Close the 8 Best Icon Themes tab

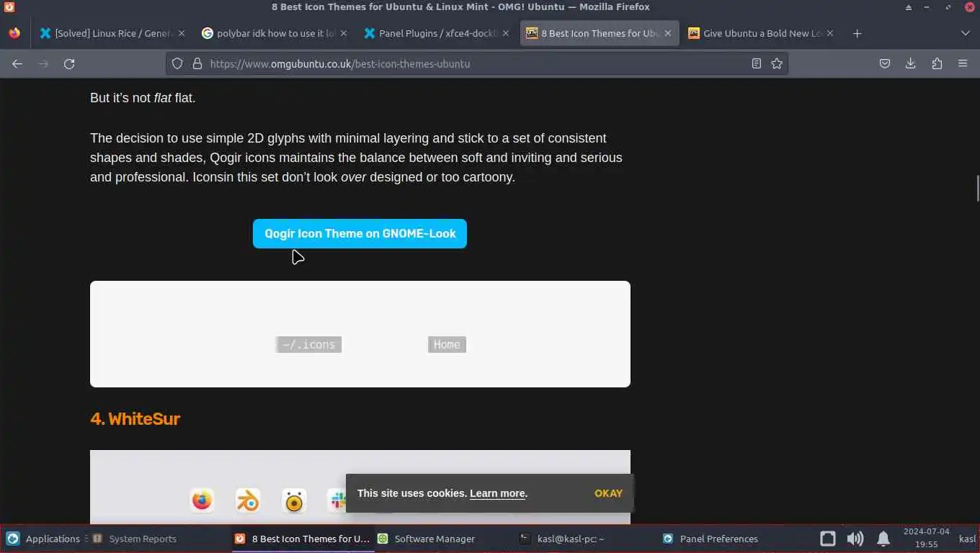[x=668, y=33]
